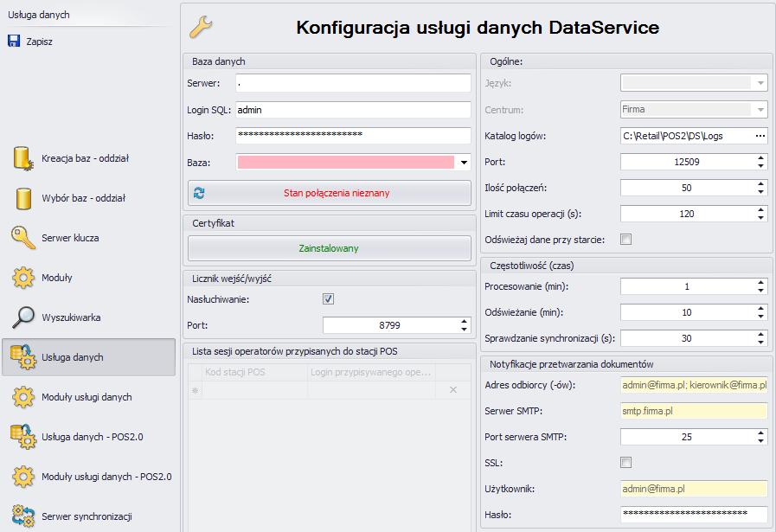This screenshot has height=532, width=776.
Task: Open the Centrum dropdown showing Firma
Action: coord(760,109)
